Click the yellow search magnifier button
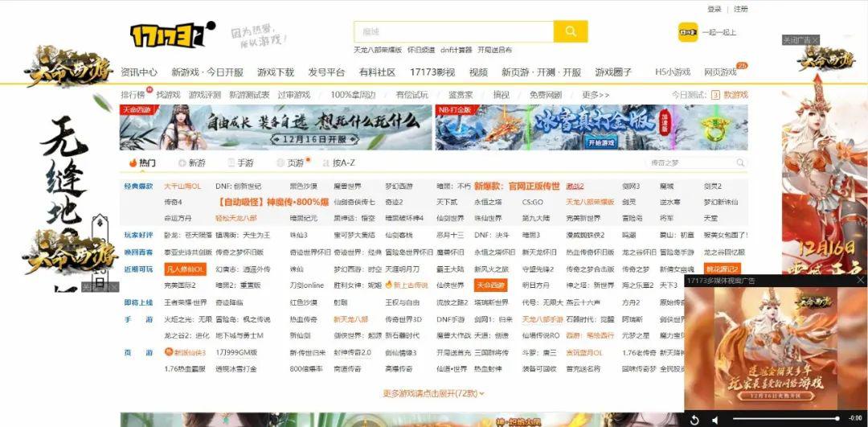The image size is (868, 427). (570, 31)
